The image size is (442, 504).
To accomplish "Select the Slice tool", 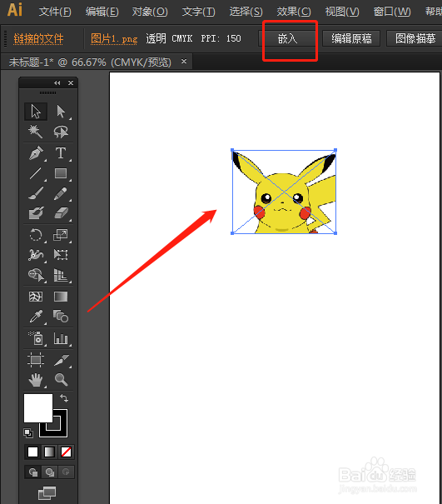I will click(61, 360).
